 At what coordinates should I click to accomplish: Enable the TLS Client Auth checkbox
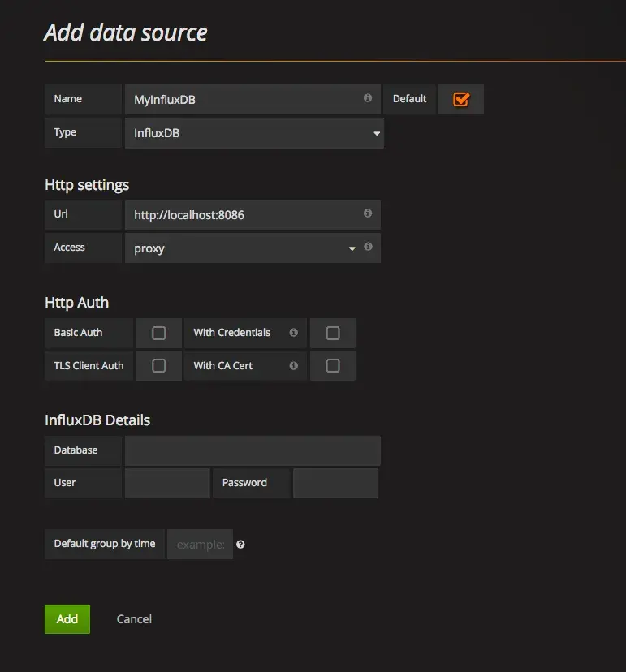158,366
